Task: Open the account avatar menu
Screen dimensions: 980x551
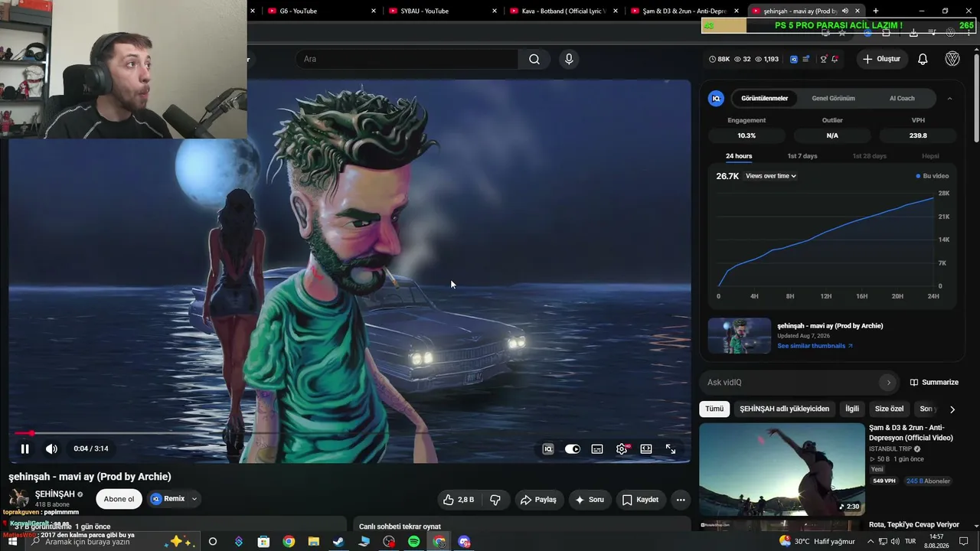Action: point(952,59)
